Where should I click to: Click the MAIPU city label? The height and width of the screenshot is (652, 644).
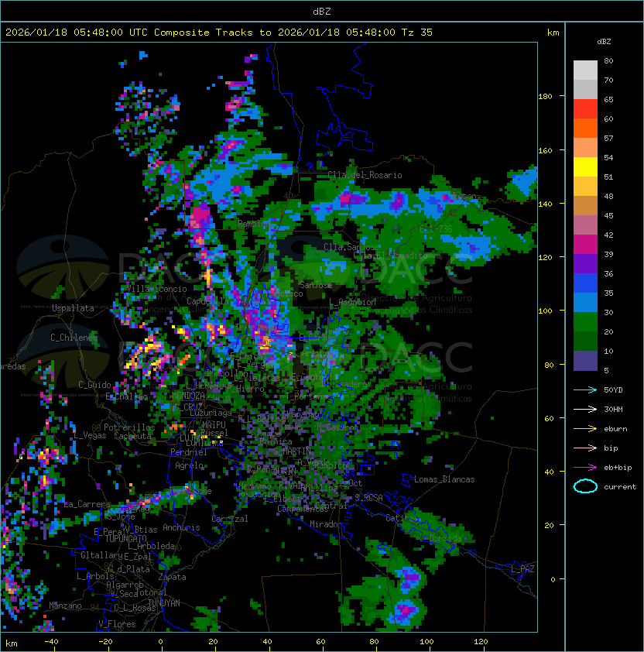tap(214, 424)
